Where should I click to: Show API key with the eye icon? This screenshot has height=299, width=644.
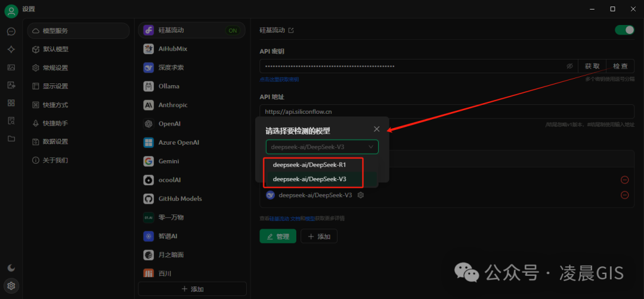tap(569, 66)
